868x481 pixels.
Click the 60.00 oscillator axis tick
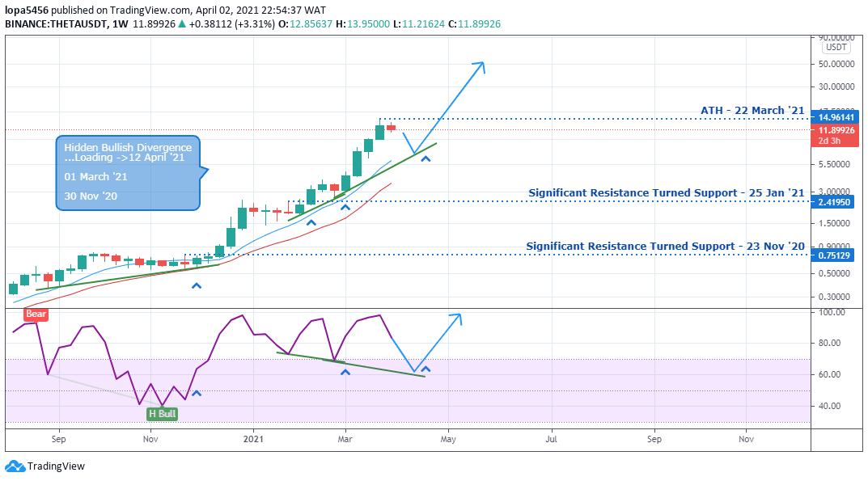829,374
